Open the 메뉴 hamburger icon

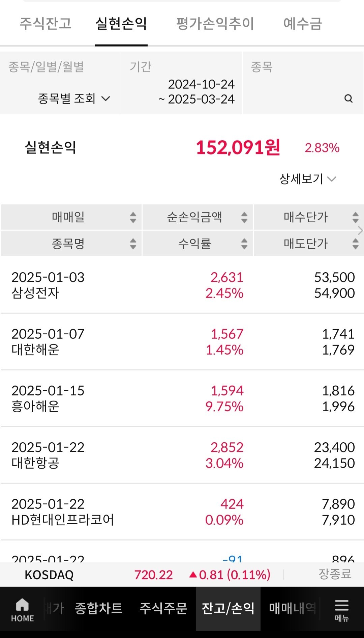[x=341, y=610]
